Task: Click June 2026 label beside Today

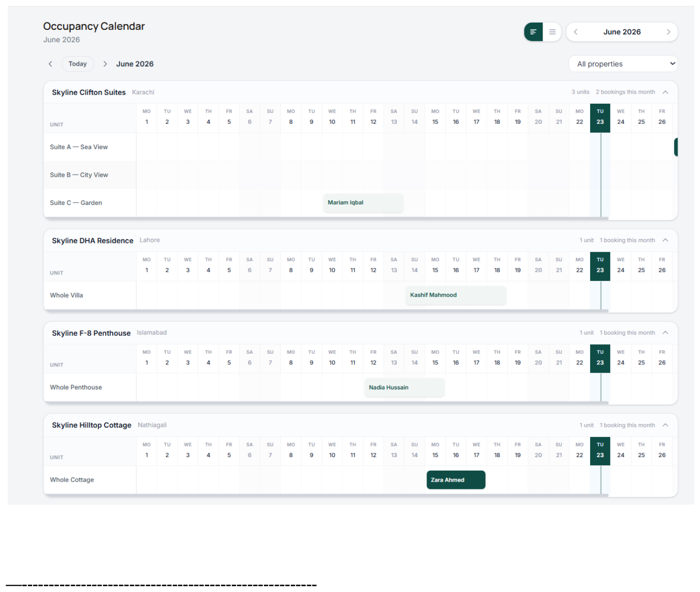Action: [135, 64]
